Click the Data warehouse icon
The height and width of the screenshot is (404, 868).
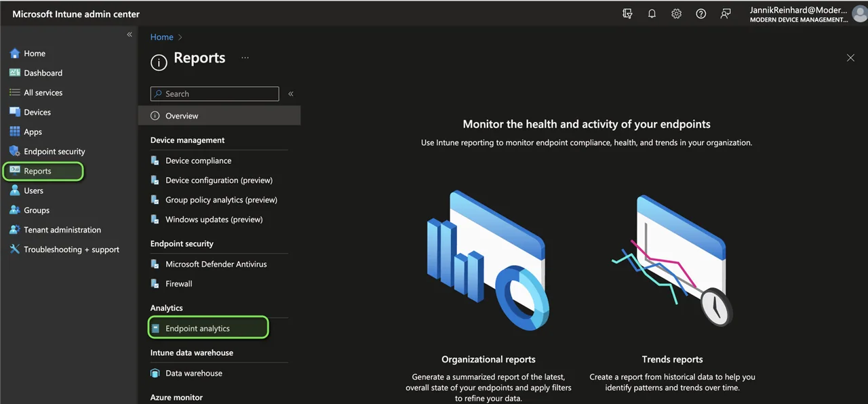pyautogui.click(x=155, y=373)
